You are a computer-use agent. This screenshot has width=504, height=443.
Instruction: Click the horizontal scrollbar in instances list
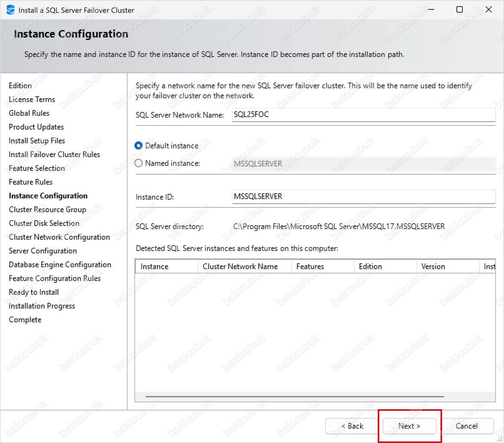point(295,397)
